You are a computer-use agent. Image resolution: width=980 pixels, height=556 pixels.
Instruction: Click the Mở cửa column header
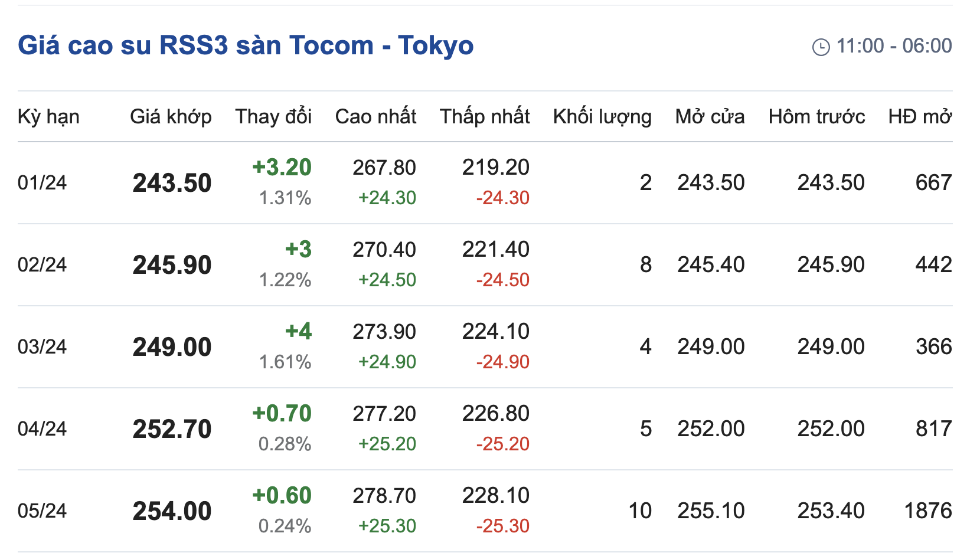710,117
